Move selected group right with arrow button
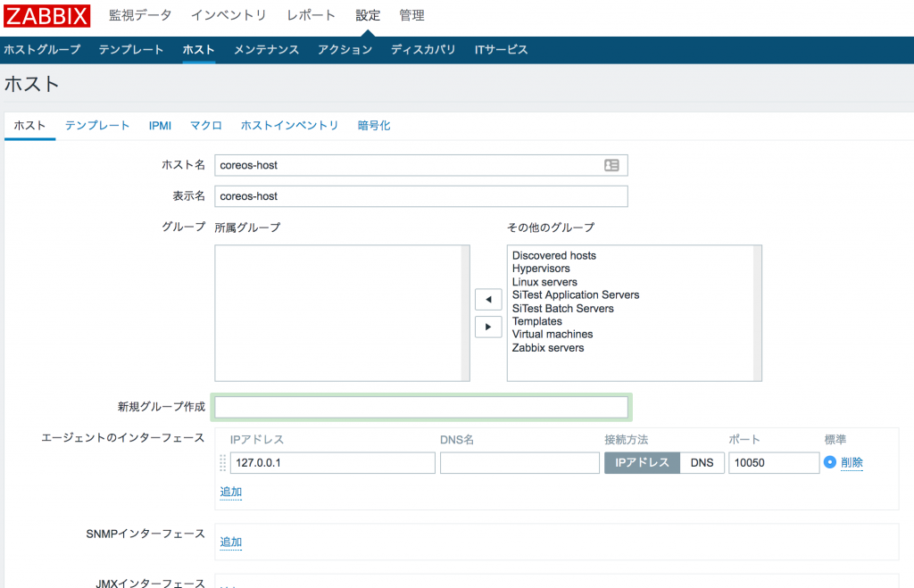 click(x=488, y=327)
